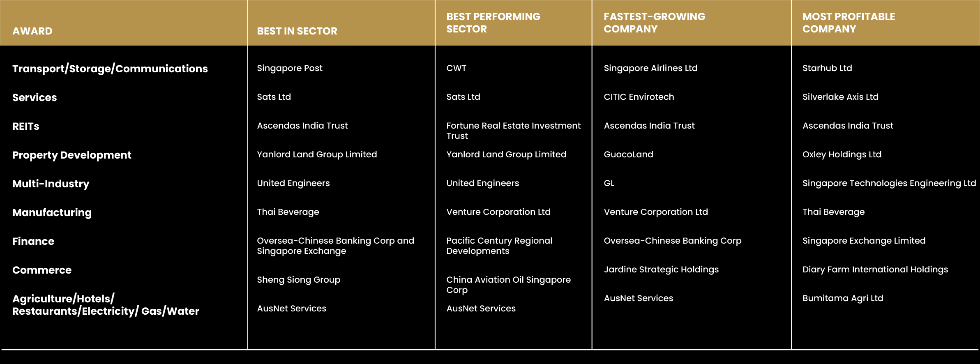Viewport: 980px width, 364px height.
Task: Select the Property Development row label
Action: tap(72, 155)
